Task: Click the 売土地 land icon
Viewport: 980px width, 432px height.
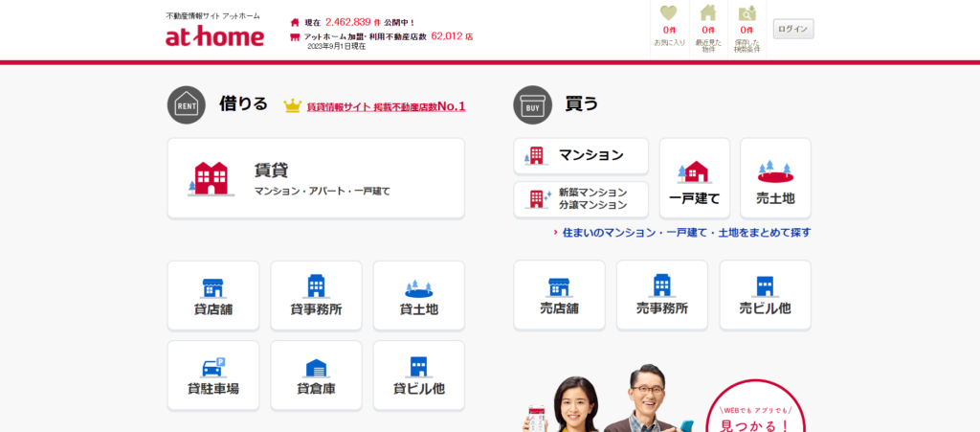Action: click(x=775, y=171)
